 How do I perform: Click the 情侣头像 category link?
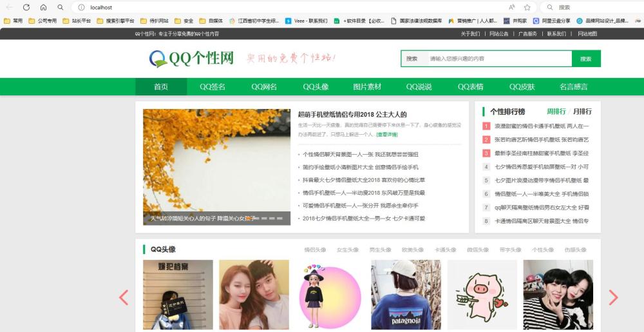(315, 250)
